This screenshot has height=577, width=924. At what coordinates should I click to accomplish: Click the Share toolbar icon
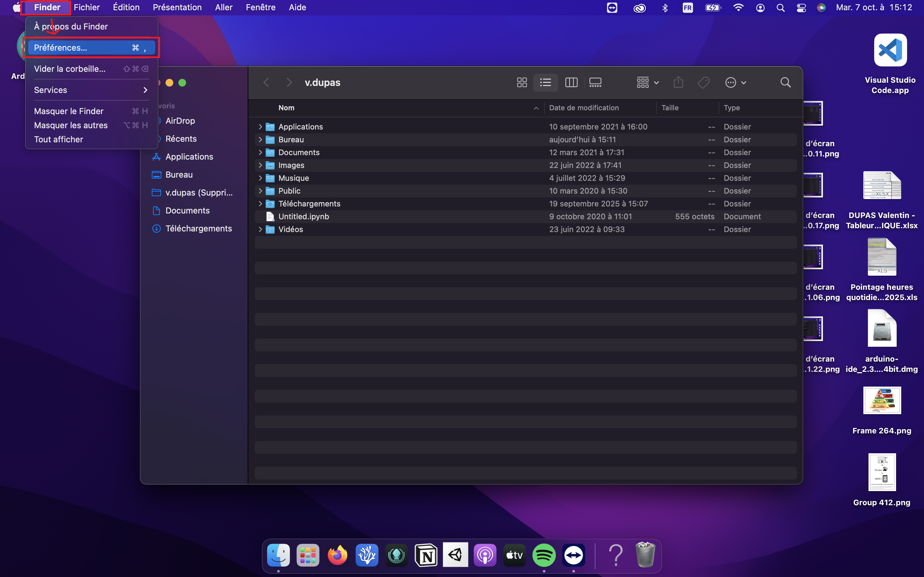coord(678,82)
